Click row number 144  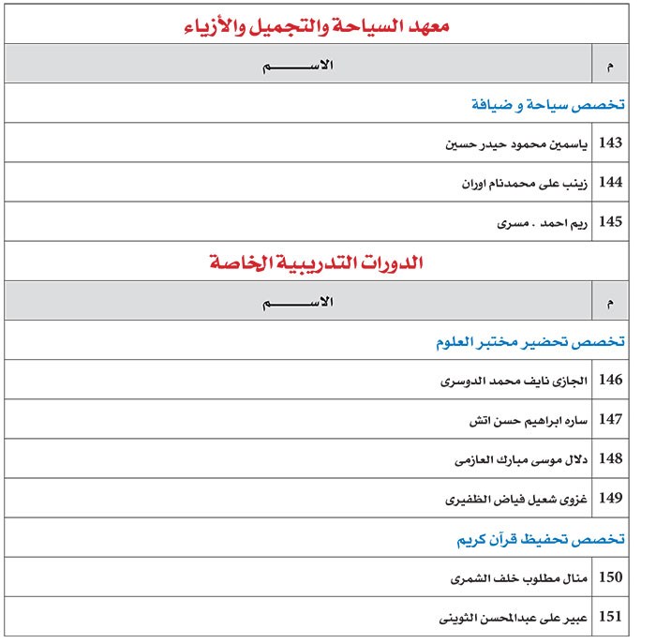[610, 182]
